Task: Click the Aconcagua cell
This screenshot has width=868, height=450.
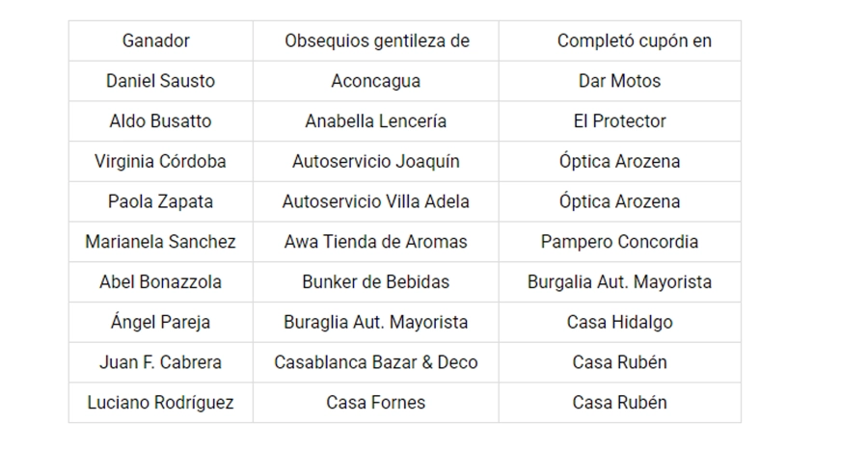Action: (375, 82)
